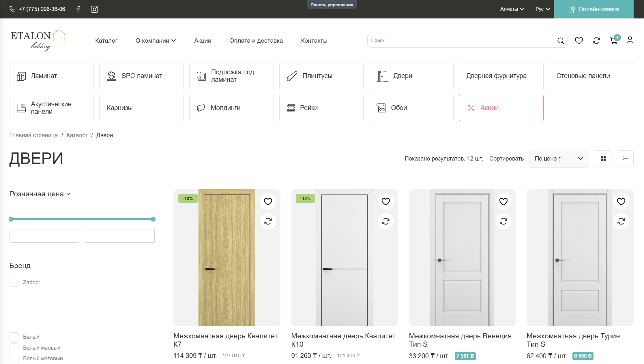
Task: Open the user account icon
Action: coord(630,41)
